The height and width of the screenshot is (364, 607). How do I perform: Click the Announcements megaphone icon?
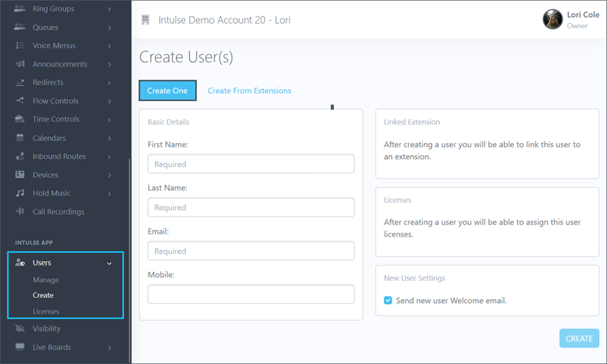(x=20, y=64)
